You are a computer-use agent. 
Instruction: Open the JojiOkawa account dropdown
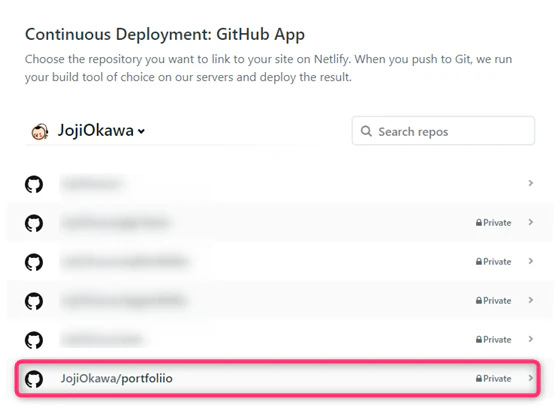tap(101, 131)
